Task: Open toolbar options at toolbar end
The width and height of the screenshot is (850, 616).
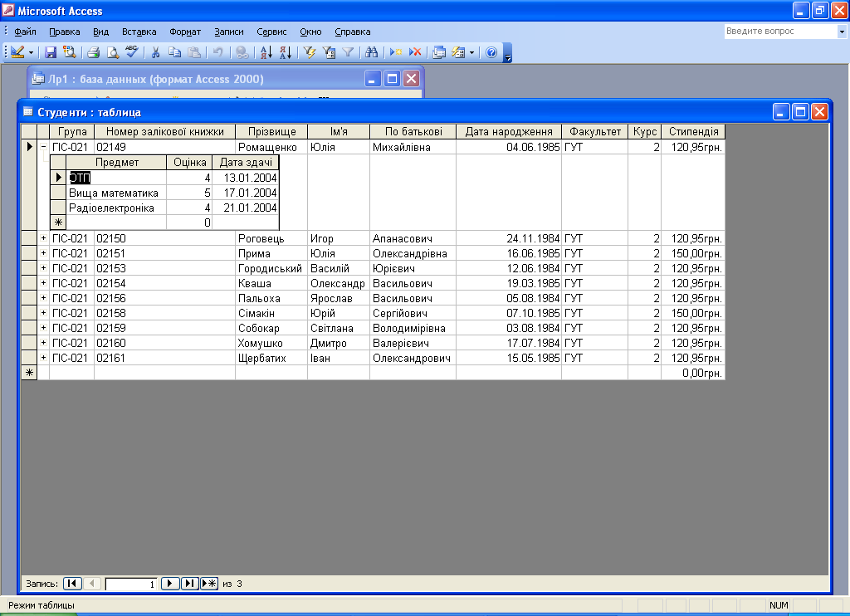Action: point(507,53)
